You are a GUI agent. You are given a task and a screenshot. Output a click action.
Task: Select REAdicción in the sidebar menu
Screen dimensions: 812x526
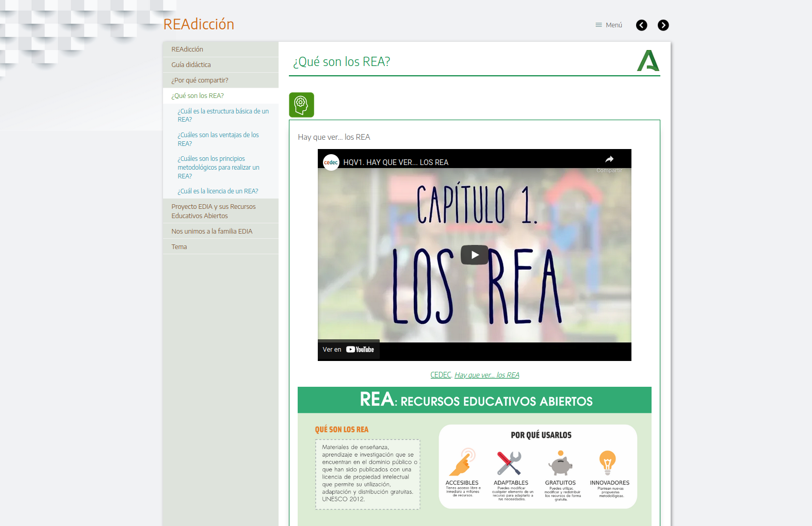(x=187, y=50)
